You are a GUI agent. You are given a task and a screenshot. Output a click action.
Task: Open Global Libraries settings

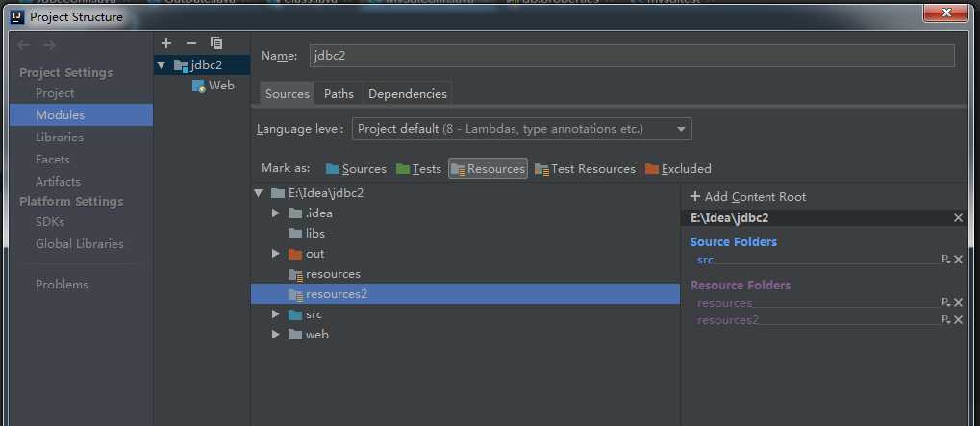[x=80, y=244]
